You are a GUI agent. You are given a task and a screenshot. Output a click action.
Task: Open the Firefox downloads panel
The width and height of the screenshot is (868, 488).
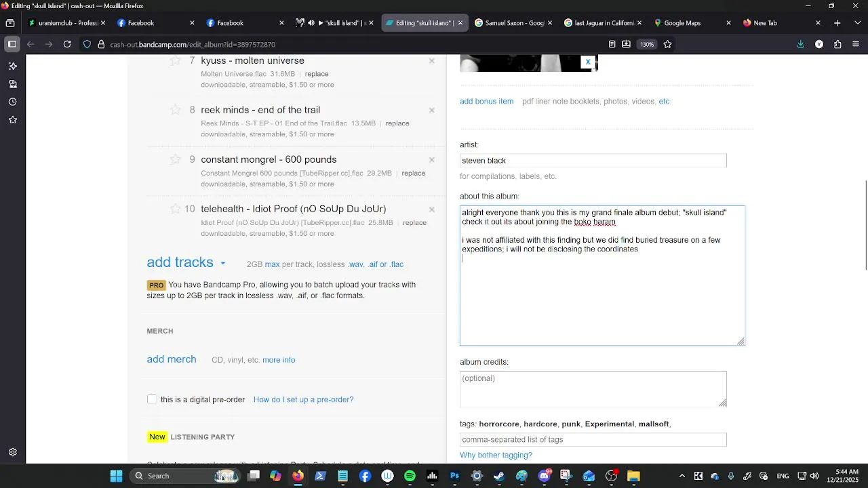coord(801,44)
